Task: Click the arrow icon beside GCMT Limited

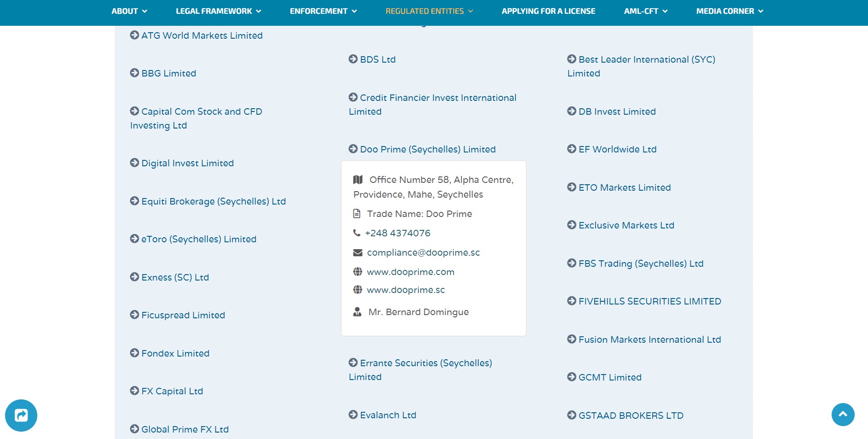Action: tap(572, 377)
